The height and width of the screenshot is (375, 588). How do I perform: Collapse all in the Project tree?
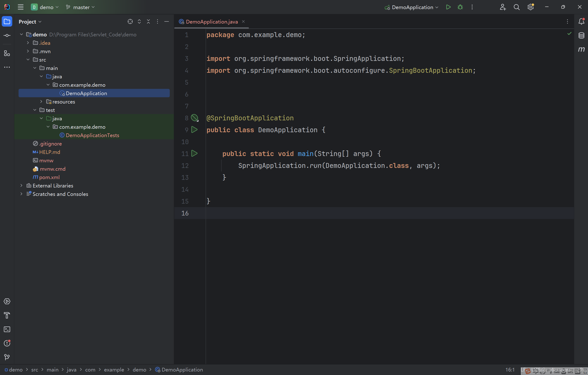[148, 21]
